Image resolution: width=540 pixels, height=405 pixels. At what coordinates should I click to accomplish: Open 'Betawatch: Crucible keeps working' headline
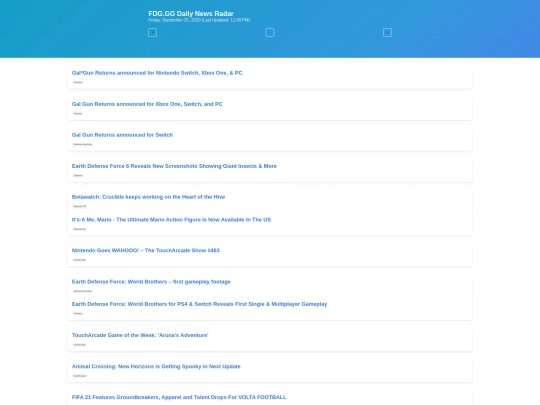click(148, 197)
